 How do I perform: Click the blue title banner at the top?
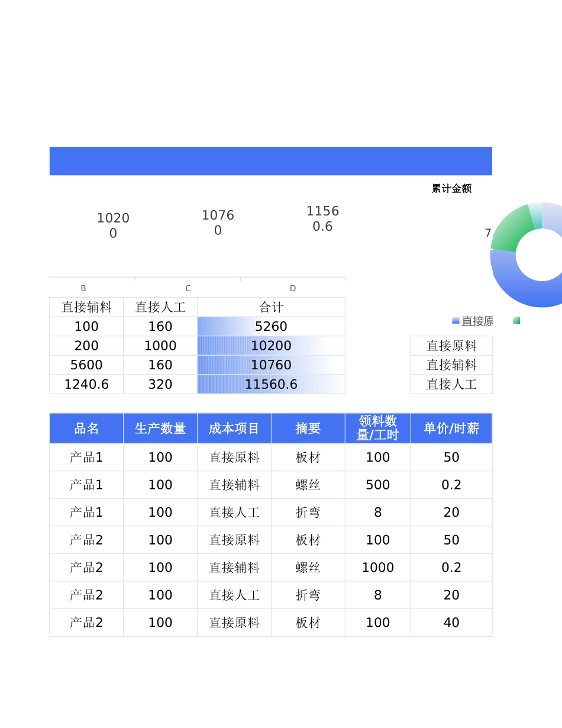(x=270, y=161)
